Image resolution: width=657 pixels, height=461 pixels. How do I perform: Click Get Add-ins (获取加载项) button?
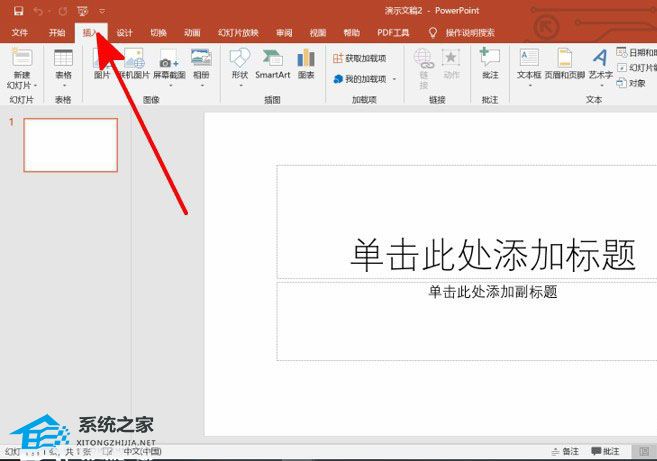click(x=359, y=58)
